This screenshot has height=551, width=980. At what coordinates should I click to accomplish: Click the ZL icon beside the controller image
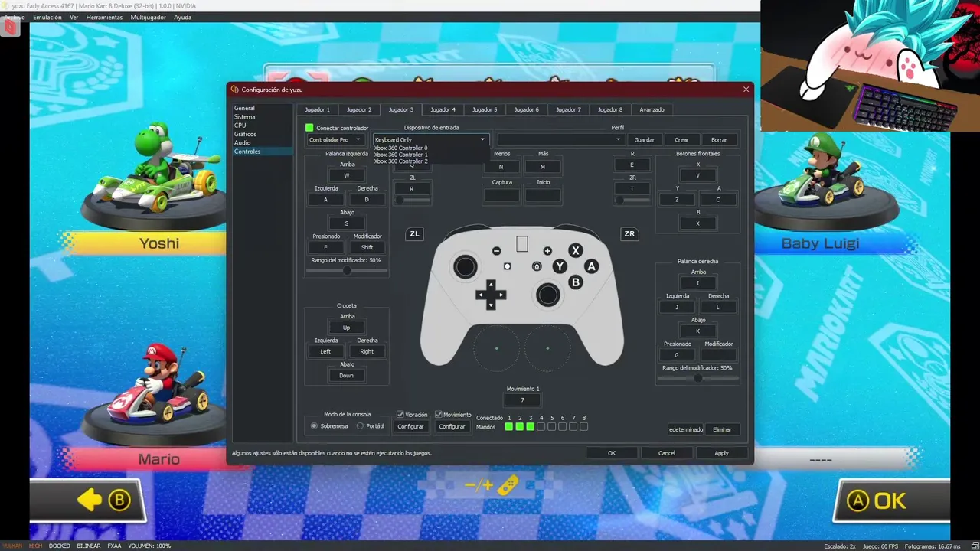(x=414, y=233)
